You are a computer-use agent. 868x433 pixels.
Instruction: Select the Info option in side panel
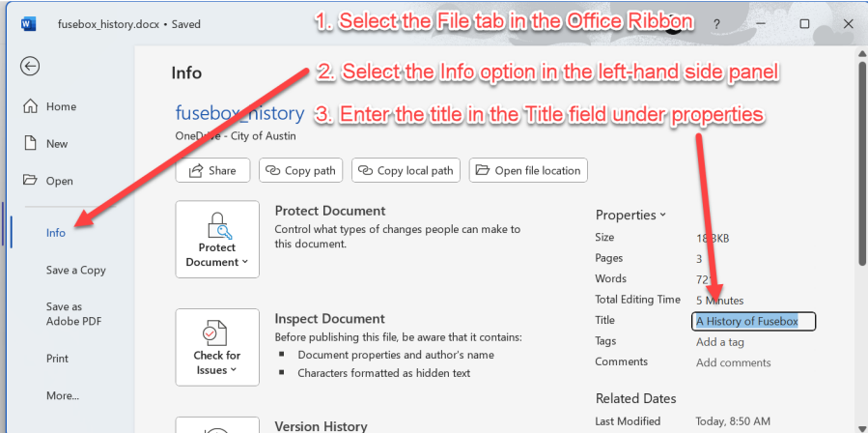[x=56, y=233]
